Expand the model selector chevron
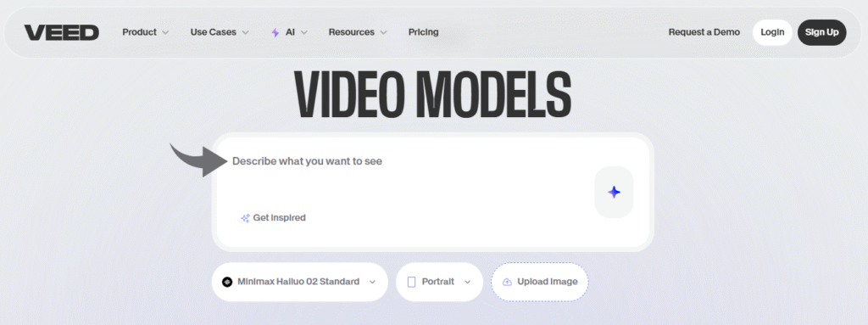 [372, 282]
